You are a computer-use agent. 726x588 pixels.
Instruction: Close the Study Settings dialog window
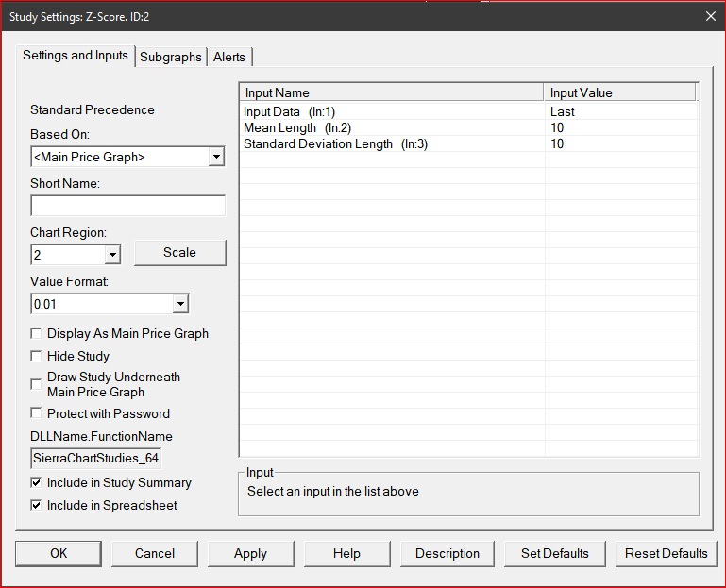710,15
